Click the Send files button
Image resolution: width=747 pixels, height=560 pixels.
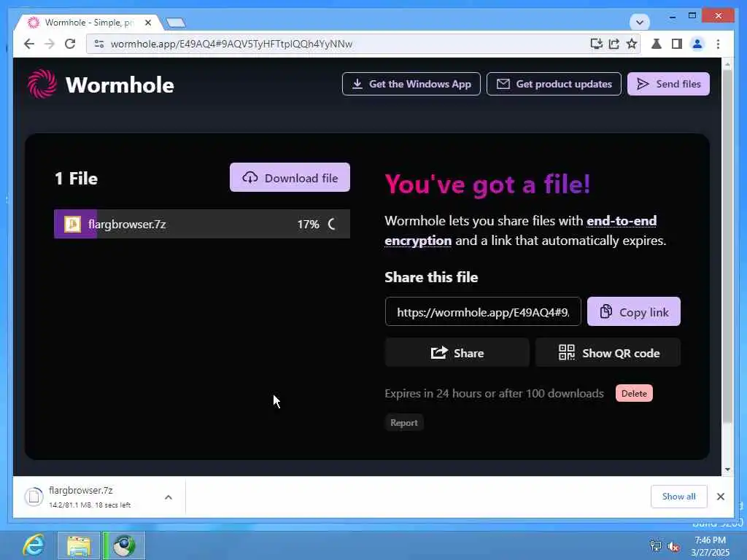point(668,84)
